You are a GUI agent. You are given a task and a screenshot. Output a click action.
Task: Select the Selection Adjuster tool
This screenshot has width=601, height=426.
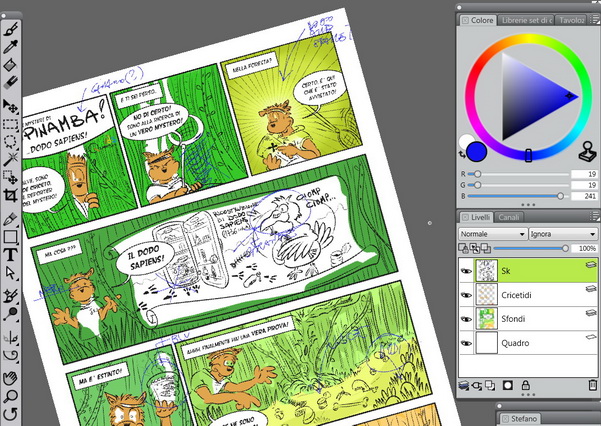[x=11, y=178]
